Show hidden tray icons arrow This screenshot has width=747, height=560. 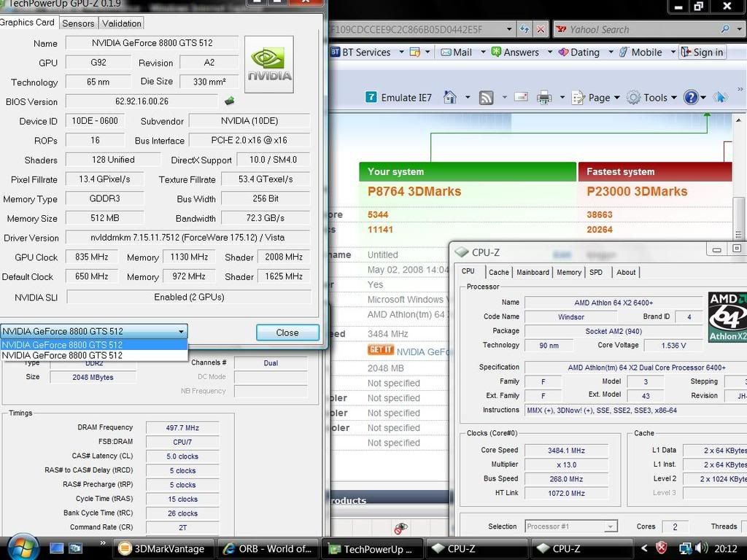(x=644, y=548)
